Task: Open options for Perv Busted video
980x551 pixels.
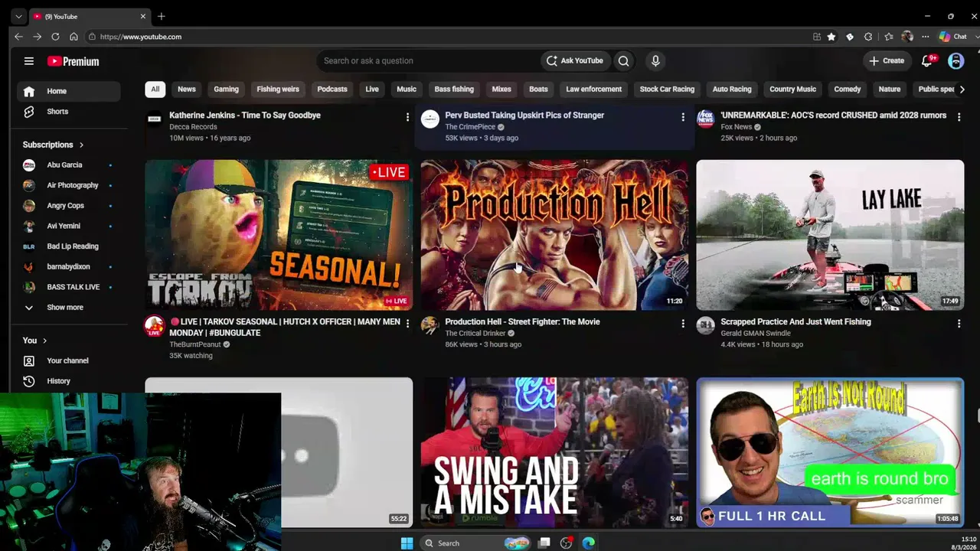Action: tap(683, 117)
